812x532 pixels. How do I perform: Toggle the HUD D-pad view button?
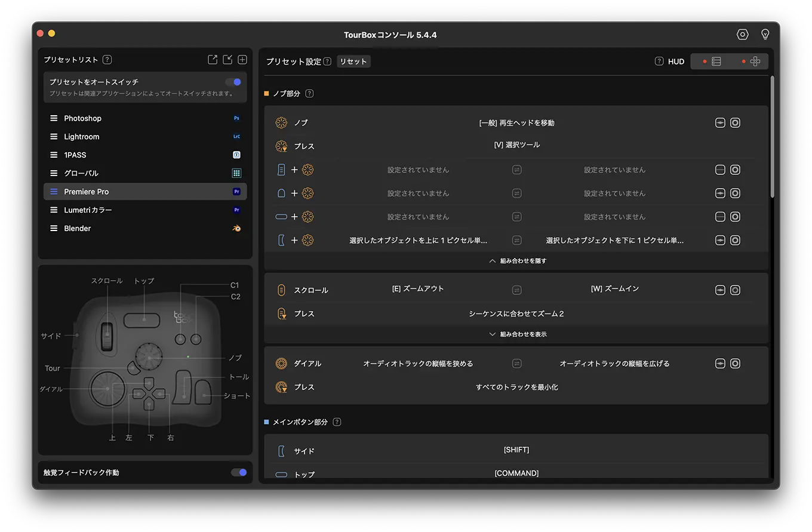coord(750,61)
